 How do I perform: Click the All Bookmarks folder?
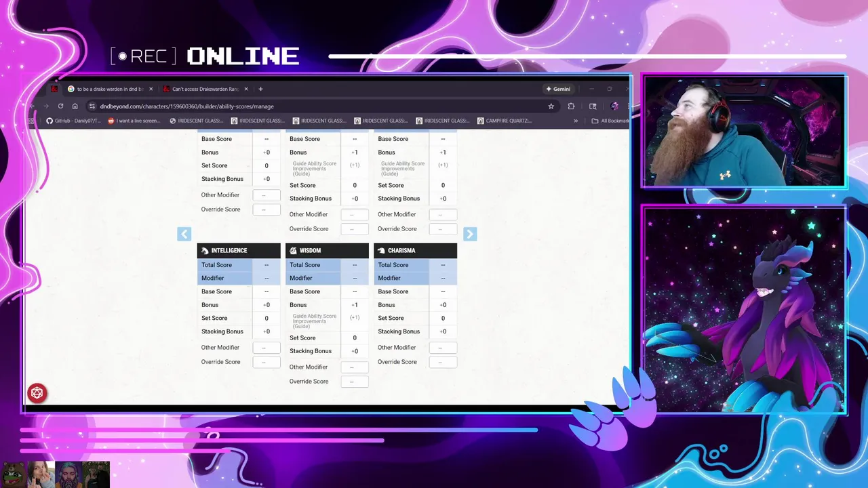coord(610,121)
